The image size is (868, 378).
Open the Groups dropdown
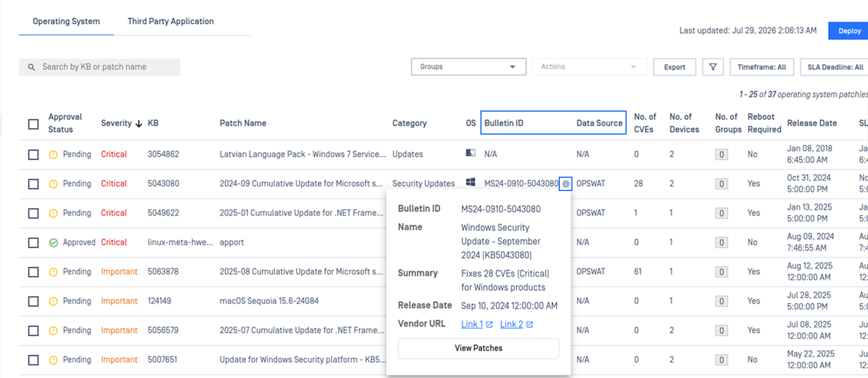[x=469, y=67]
